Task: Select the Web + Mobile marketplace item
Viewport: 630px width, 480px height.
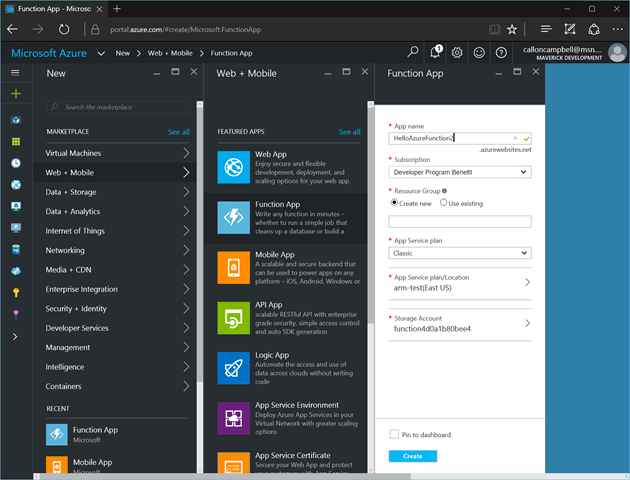Action: 115,172
